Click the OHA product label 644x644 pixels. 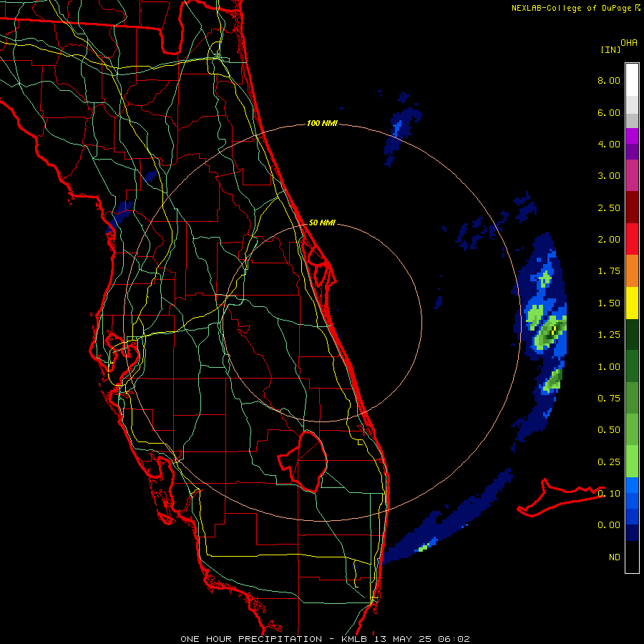pyautogui.click(x=629, y=43)
